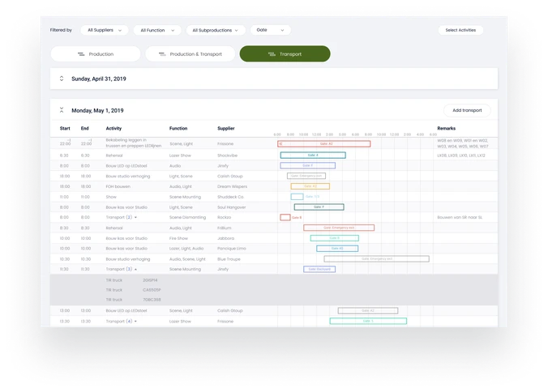This screenshot has width=548, height=392.
Task: Open the Gate filter dropdown
Action: click(x=270, y=30)
